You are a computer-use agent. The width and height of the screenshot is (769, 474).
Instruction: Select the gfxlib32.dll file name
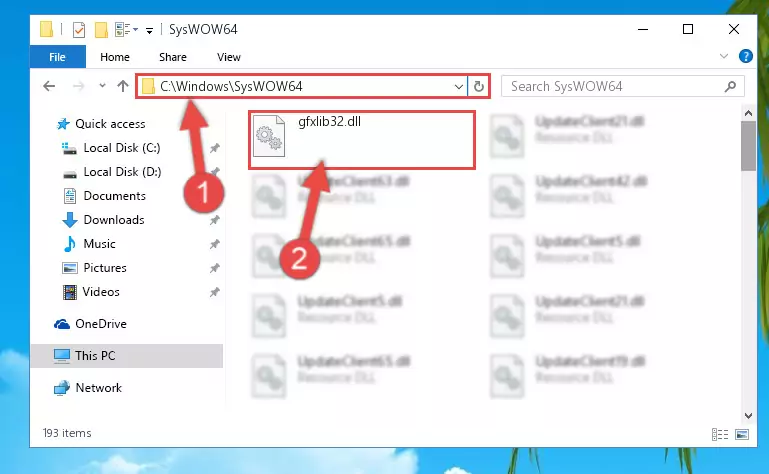pyautogui.click(x=329, y=122)
